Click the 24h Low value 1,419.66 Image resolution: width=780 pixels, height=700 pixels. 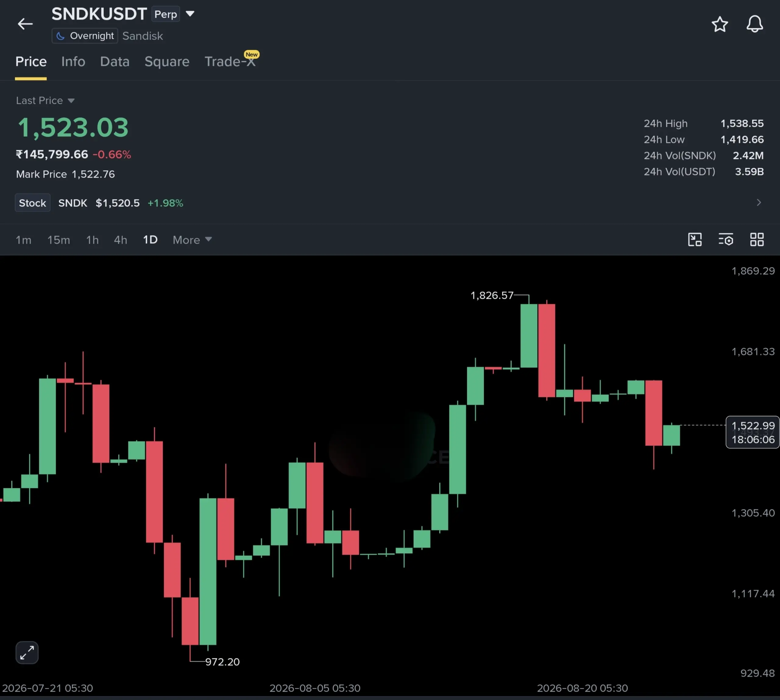(x=742, y=140)
